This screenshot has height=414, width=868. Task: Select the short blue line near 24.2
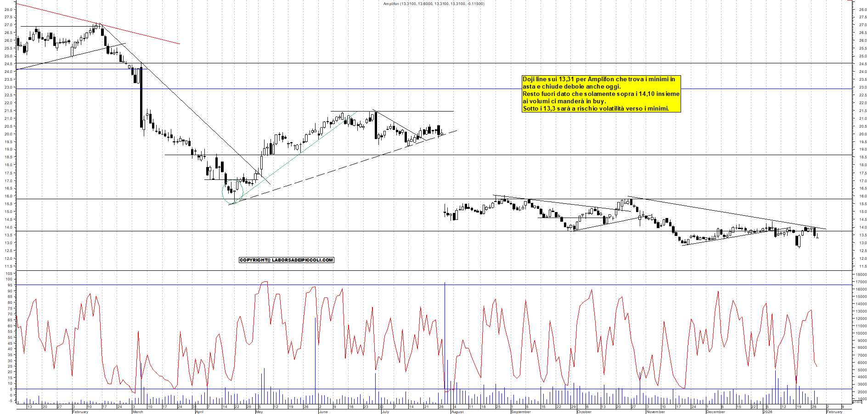(73, 69)
